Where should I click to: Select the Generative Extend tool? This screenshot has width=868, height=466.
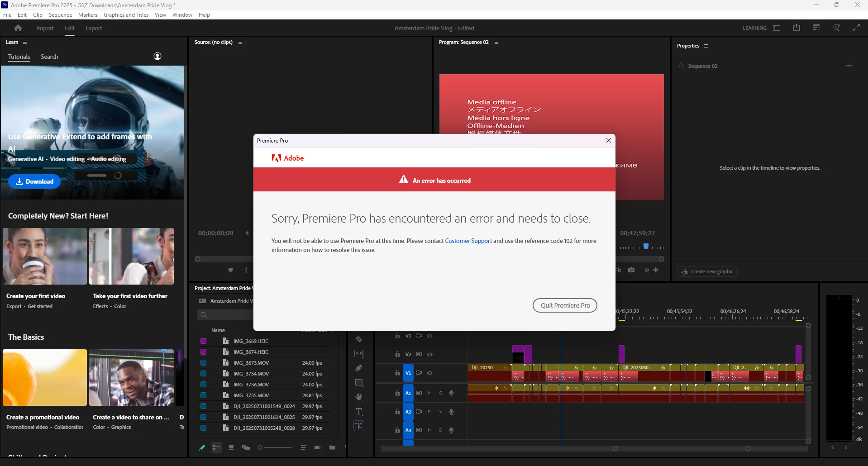359,426
